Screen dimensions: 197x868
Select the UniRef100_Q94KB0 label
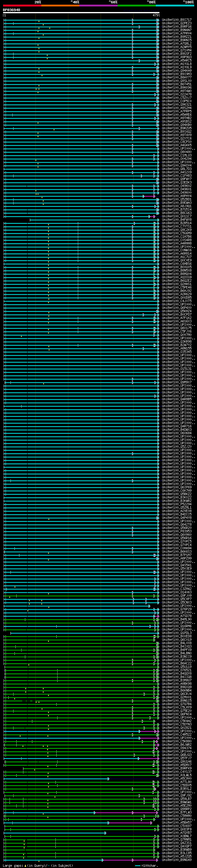coord(177,125)
